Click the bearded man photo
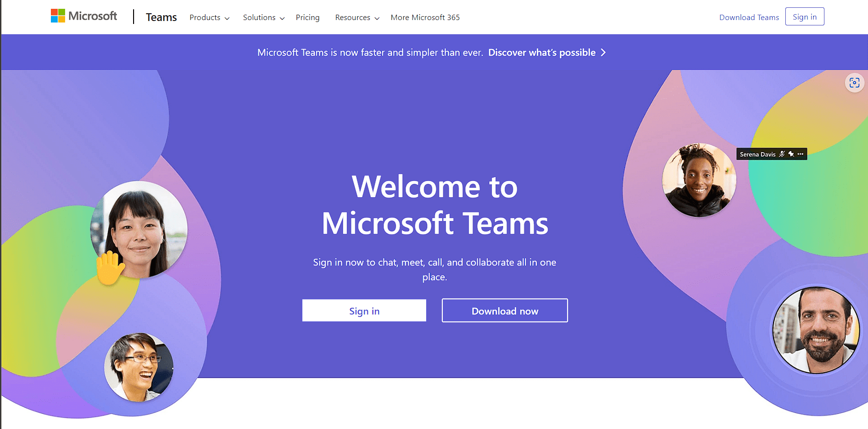The width and height of the screenshot is (868, 429). click(816, 330)
